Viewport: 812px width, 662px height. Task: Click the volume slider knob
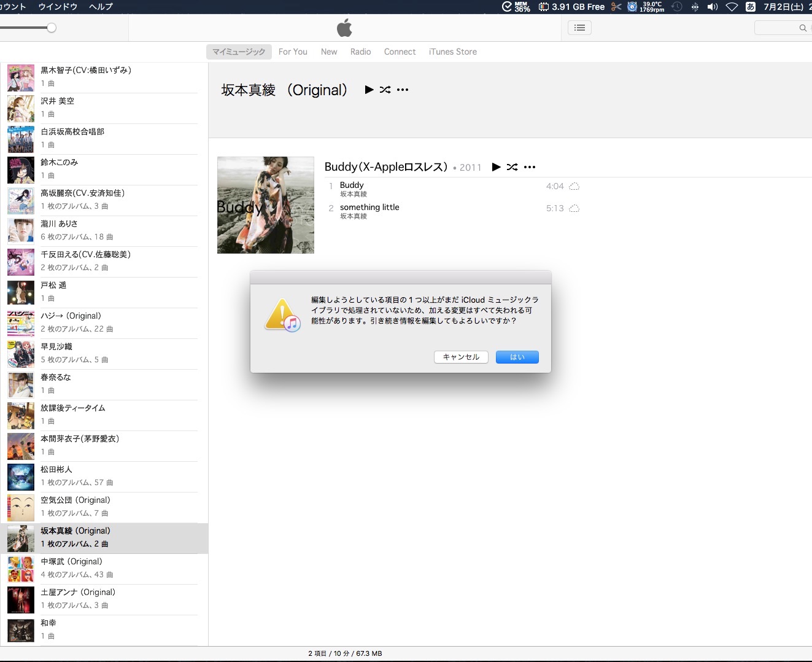[x=52, y=28]
